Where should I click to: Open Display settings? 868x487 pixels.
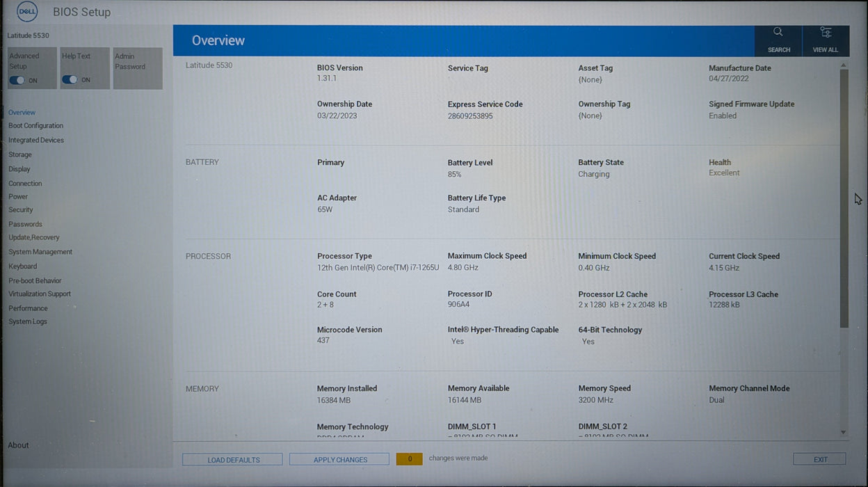19,169
